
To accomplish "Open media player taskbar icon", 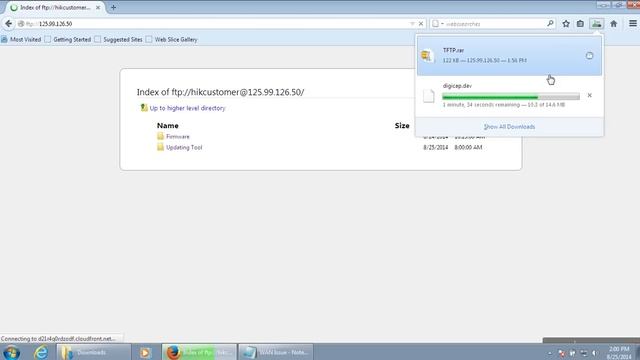I will [145, 352].
